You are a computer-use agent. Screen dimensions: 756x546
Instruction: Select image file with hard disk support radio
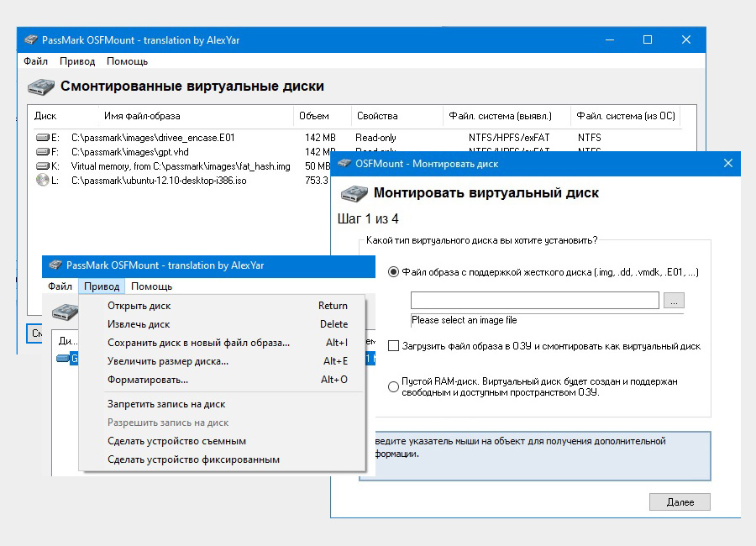pyautogui.click(x=393, y=272)
